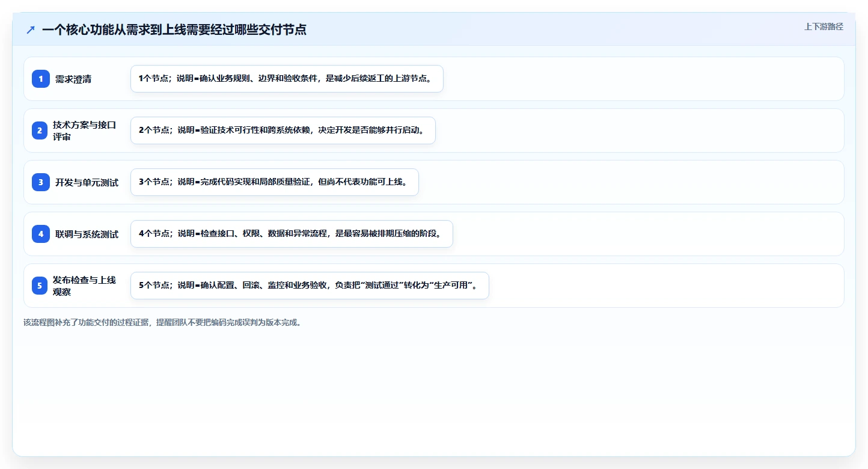Click the step 1 number badge
Image resolution: width=868 pixels, height=469 pixels.
click(x=41, y=79)
